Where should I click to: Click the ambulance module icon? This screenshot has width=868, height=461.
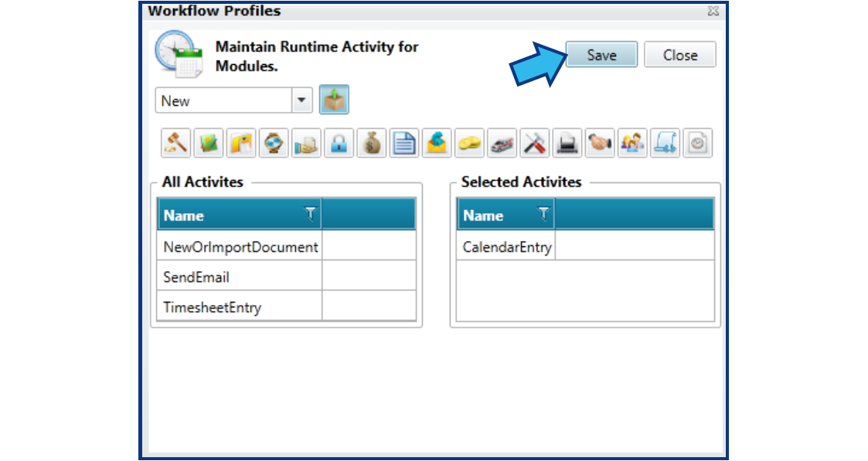(502, 143)
